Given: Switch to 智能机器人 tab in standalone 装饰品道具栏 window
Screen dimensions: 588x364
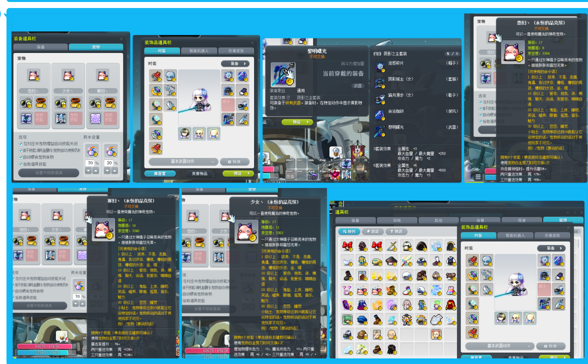Looking at the screenshot, I should (x=199, y=51).
